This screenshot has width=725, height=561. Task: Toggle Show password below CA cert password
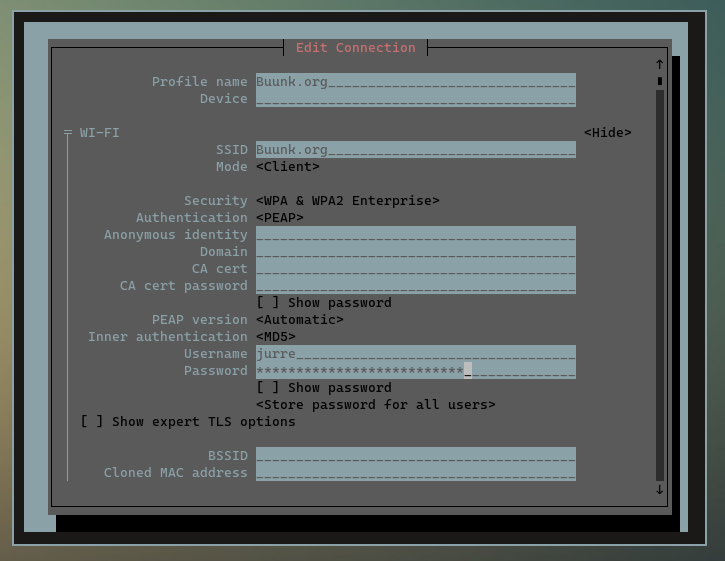pyautogui.click(x=268, y=303)
